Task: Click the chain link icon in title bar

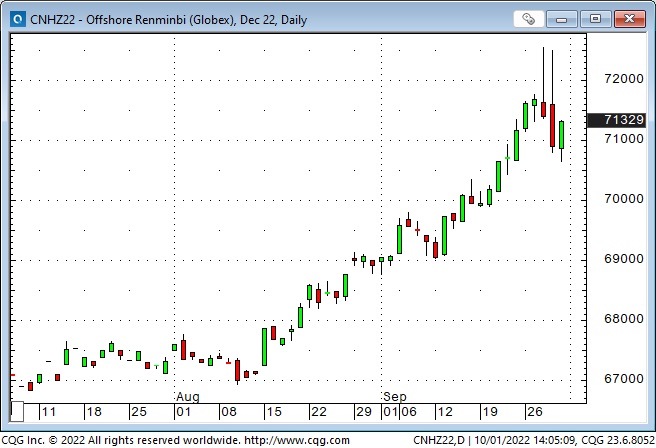Action: tap(528, 19)
